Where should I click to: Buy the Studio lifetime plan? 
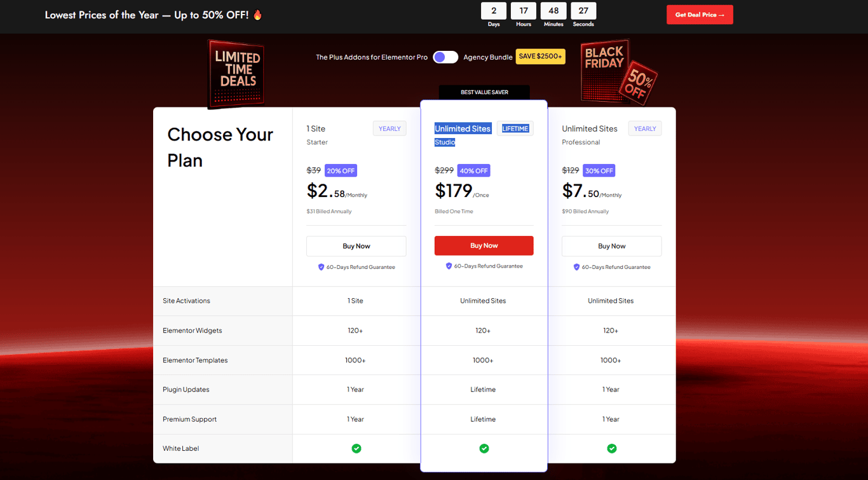[x=484, y=245]
